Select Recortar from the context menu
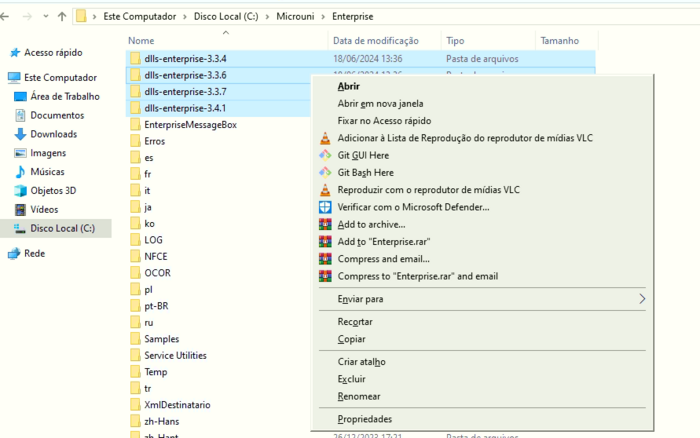This screenshot has width=700, height=438. (355, 322)
